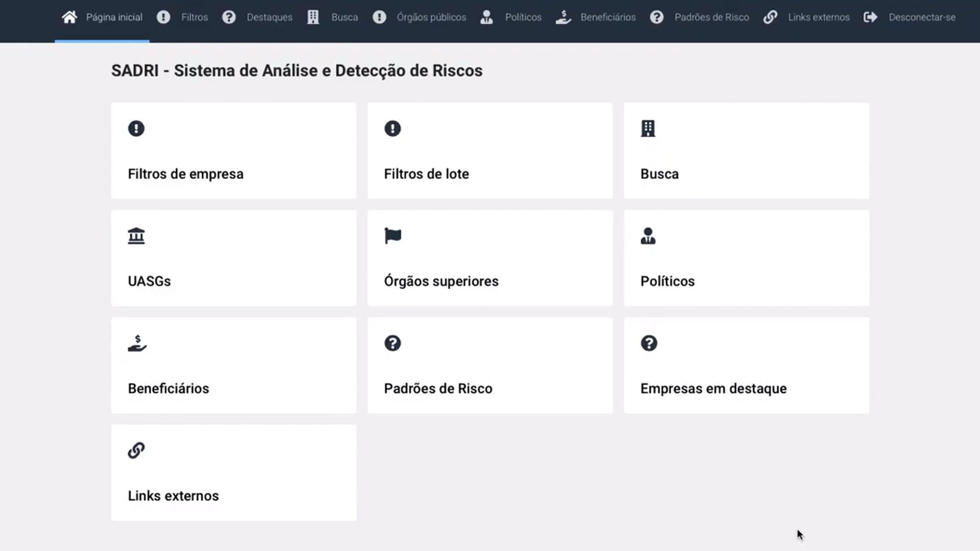The image size is (980, 551).
Task: Click exclamation icon on Filtros de lote card
Action: [393, 128]
